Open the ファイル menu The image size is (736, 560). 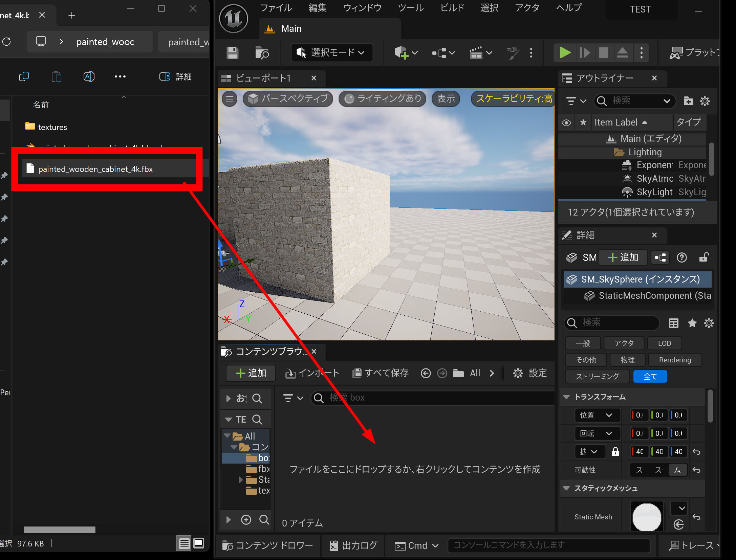coord(276,8)
